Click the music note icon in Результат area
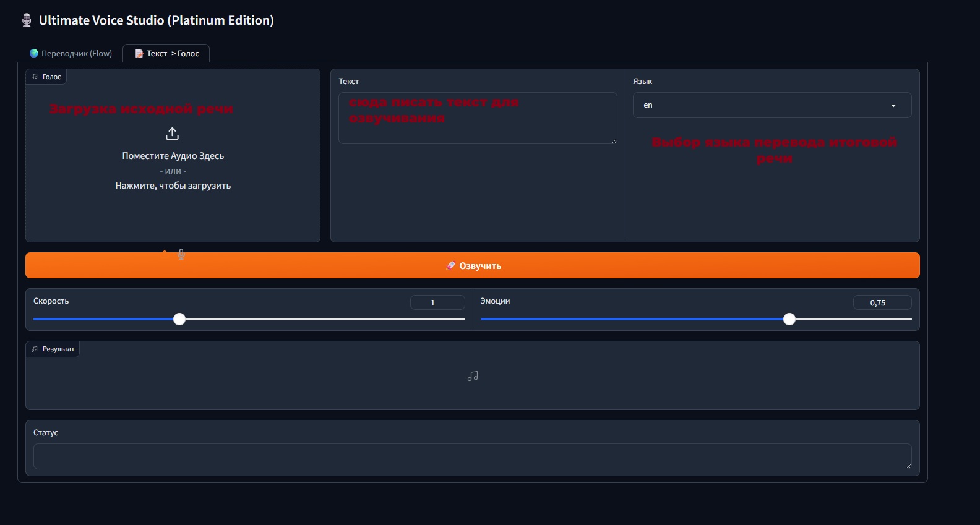Image resolution: width=980 pixels, height=525 pixels. coord(473,376)
